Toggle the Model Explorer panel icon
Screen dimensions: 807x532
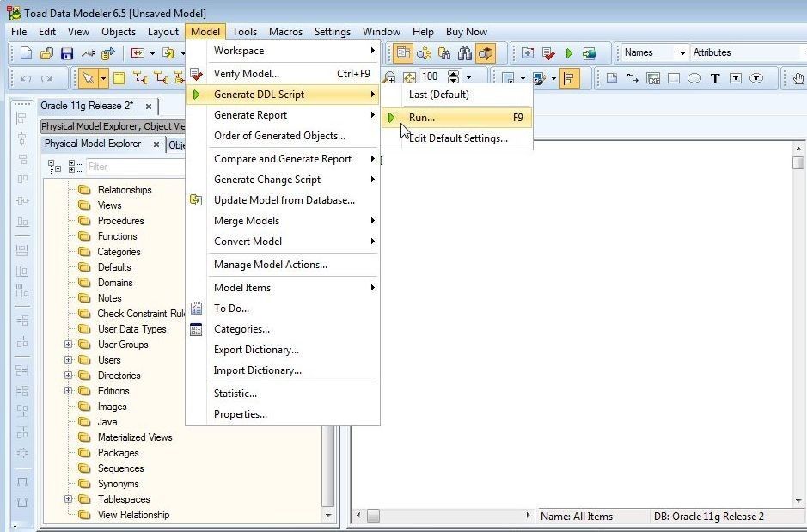click(x=403, y=53)
